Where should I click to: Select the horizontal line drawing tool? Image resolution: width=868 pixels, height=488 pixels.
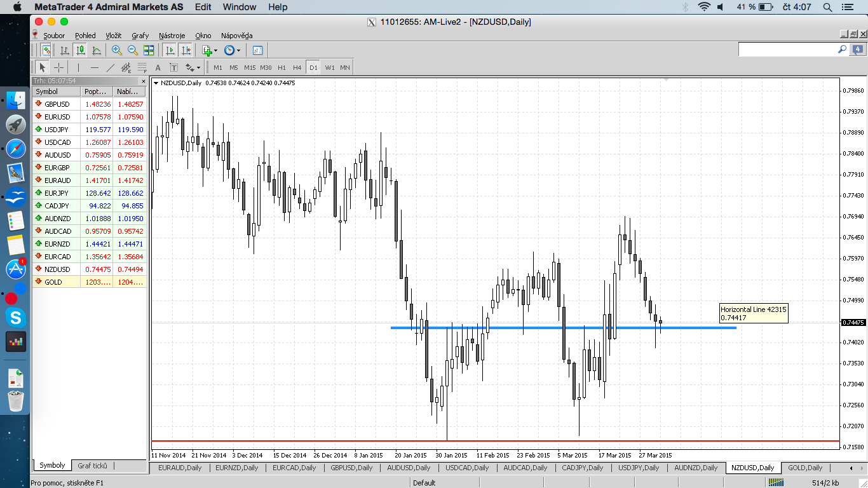pyautogui.click(x=95, y=67)
